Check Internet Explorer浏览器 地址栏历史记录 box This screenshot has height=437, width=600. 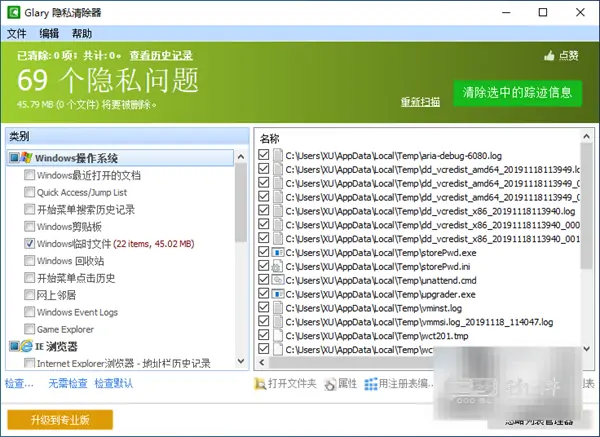point(29,363)
